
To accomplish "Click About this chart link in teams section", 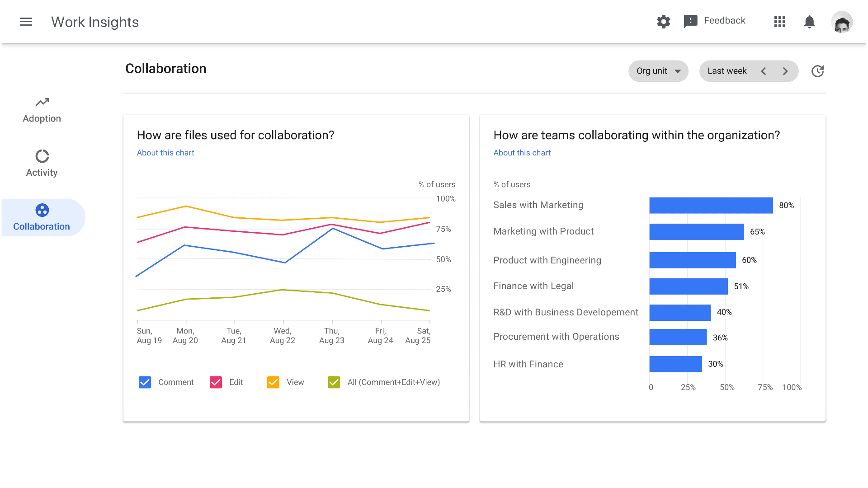I will [x=522, y=153].
